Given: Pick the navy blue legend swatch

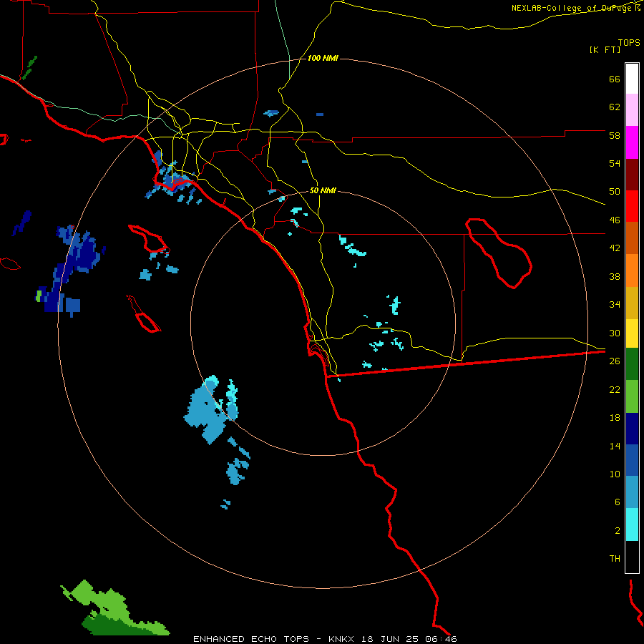Looking at the screenshot, I should 632,429.
